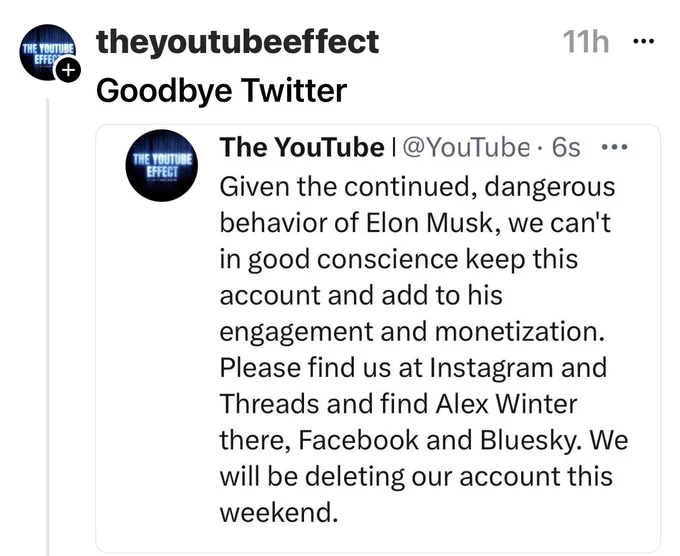Open the quoted tweet screenshot image
This screenshot has width=680, height=556.
[378, 338]
